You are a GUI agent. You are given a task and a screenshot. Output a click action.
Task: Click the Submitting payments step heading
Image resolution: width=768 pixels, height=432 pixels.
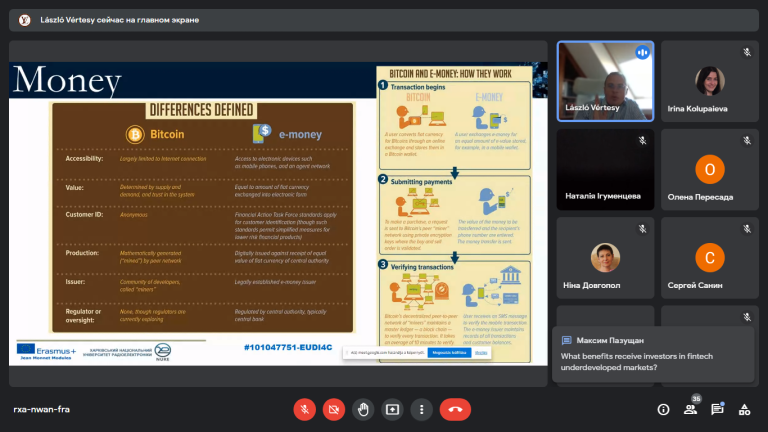421,182
